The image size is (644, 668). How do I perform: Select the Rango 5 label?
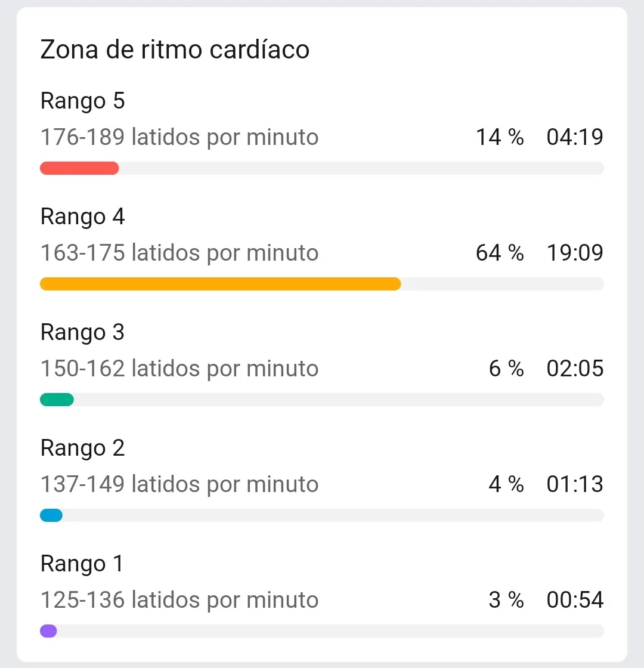pos(82,101)
